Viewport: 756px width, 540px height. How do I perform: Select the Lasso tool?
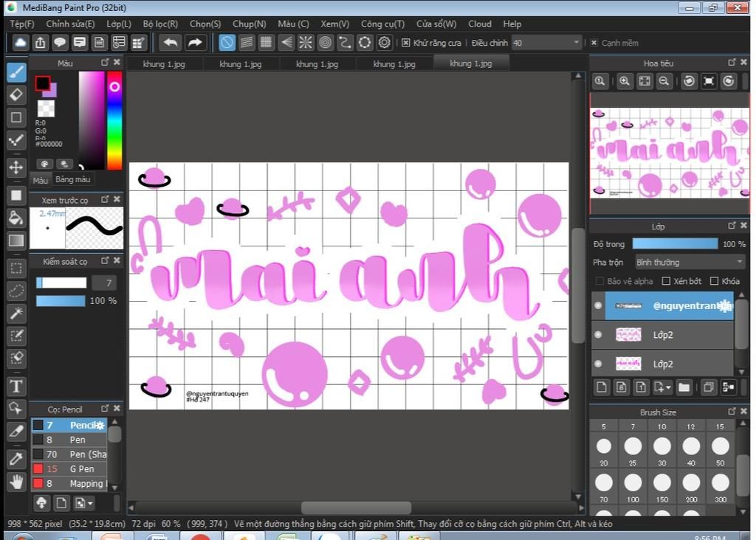16,291
